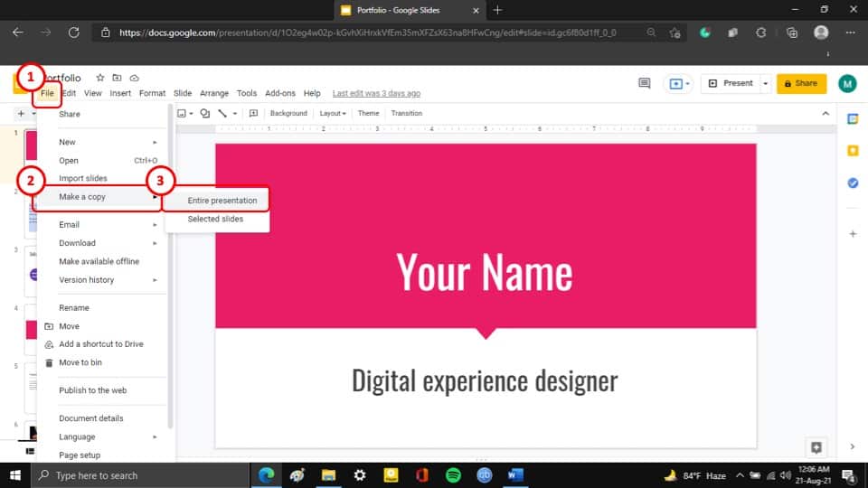The image size is (868, 488).
Task: Select the line tool in toolbar
Action: [222, 114]
